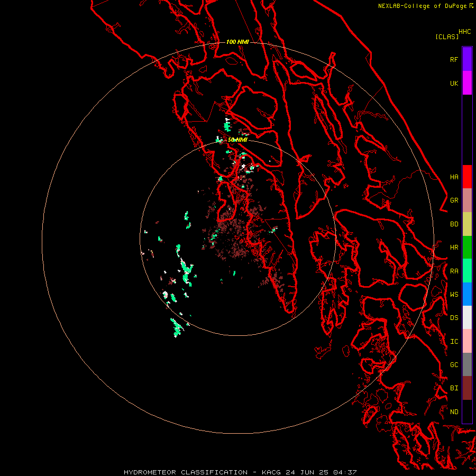Screen dimensions: 476x476
Task: Click the IC pink legend swatch
Action: (x=467, y=341)
